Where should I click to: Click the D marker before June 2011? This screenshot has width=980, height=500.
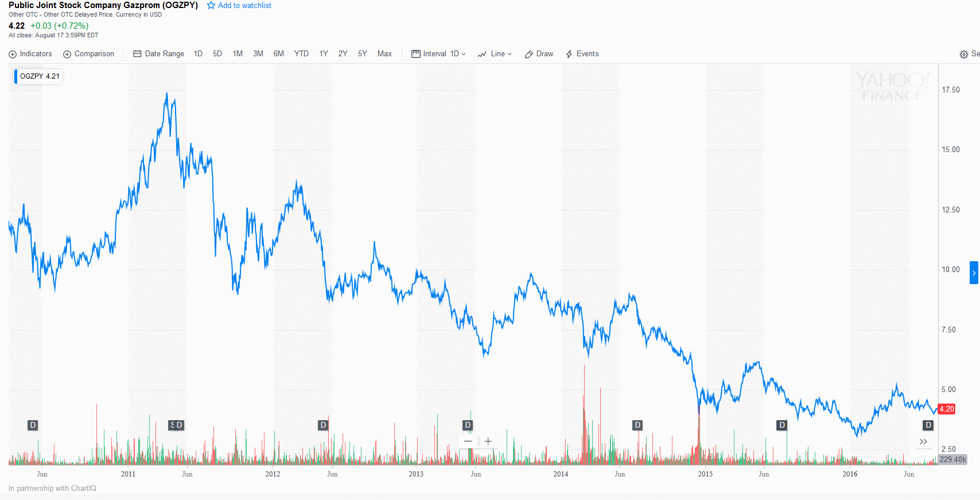[180, 425]
